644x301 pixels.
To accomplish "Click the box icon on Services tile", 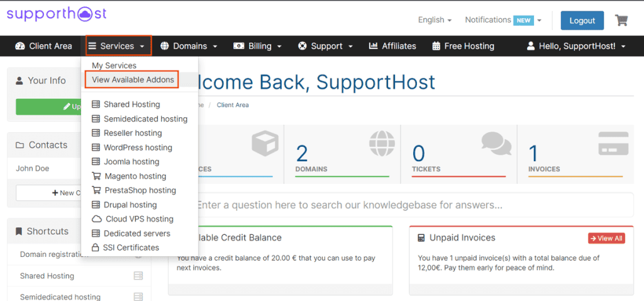I will (x=265, y=144).
